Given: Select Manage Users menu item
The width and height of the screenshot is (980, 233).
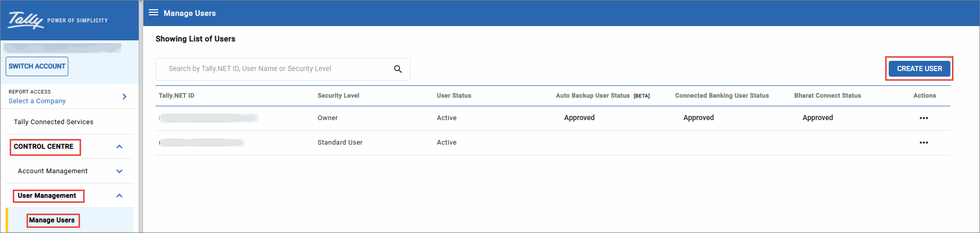Looking at the screenshot, I should pyautogui.click(x=52, y=220).
